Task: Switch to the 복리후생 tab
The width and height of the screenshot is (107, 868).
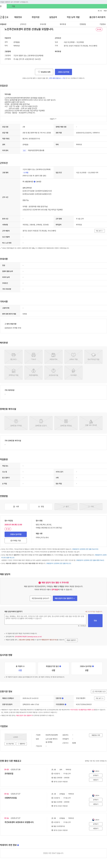Action: (x=63, y=24)
